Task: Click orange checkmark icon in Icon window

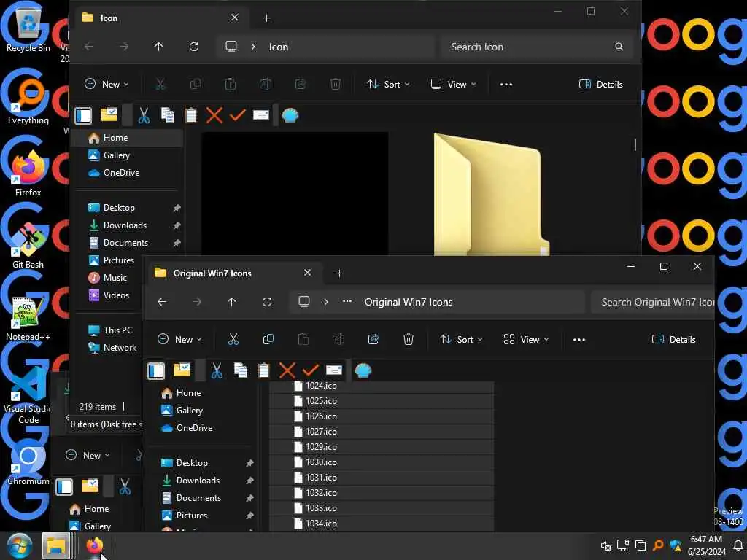Action: 238,114
